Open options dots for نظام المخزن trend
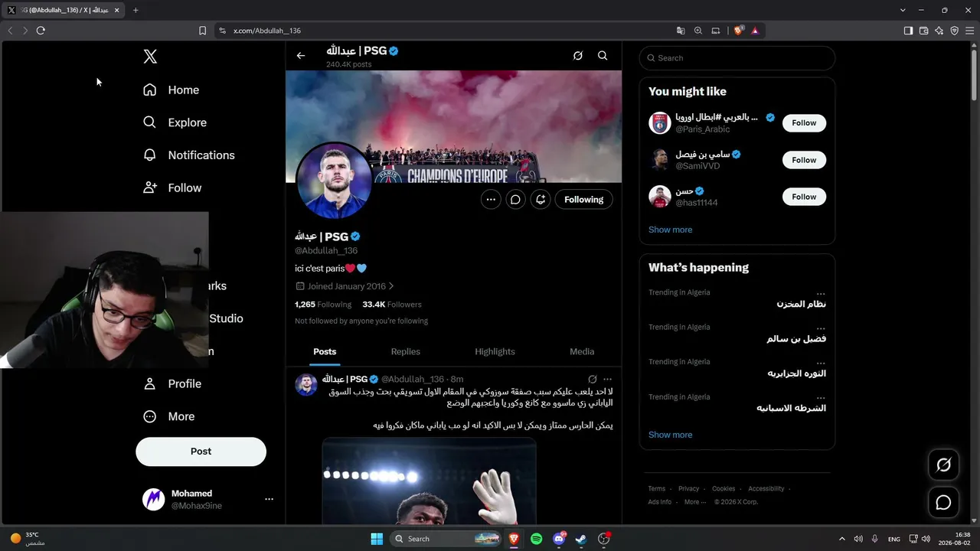The width and height of the screenshot is (980, 551). click(x=821, y=293)
